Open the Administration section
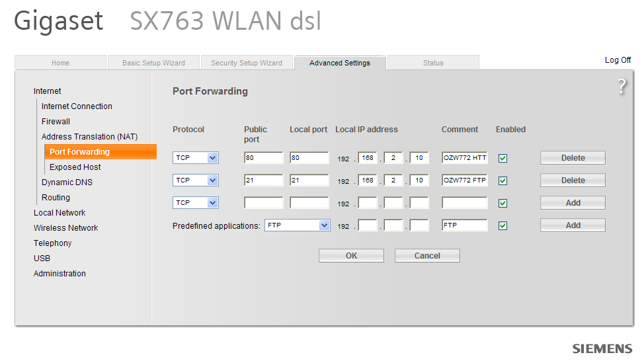This screenshot has width=644, height=361. [60, 273]
